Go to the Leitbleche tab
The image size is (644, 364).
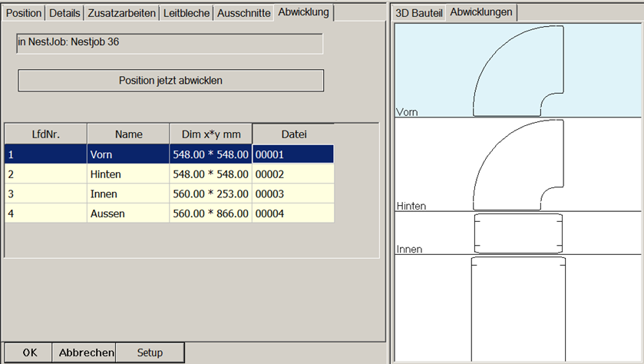187,13
